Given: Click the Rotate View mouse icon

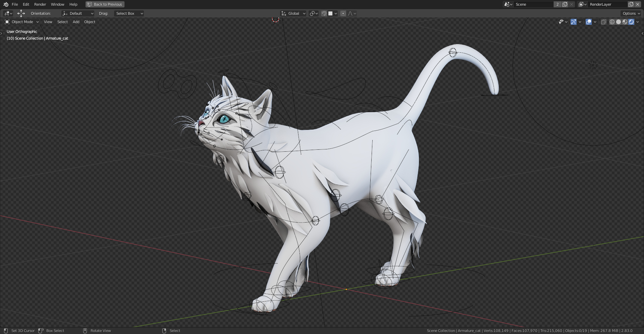Looking at the screenshot, I should (x=85, y=331).
